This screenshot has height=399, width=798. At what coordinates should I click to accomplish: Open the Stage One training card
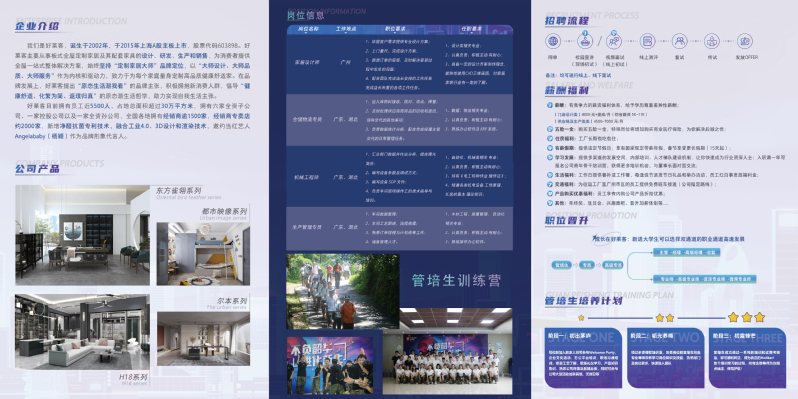point(583,358)
